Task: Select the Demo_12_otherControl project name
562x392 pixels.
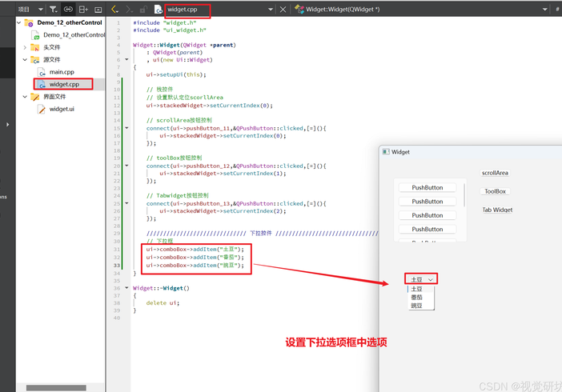Action: point(70,22)
